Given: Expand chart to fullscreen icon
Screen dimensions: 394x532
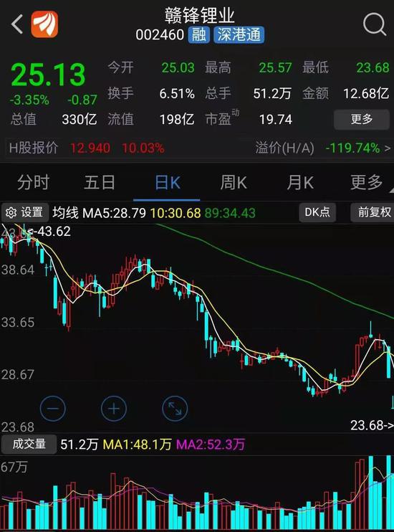Looking at the screenshot, I should (x=175, y=408).
